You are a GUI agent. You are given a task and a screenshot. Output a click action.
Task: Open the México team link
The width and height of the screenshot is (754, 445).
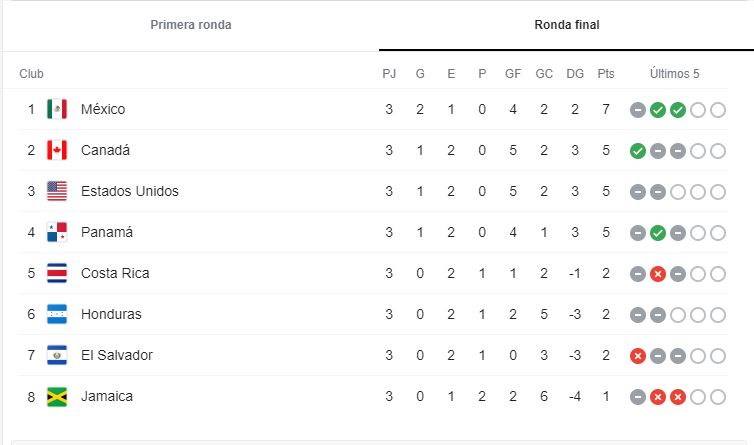point(103,109)
